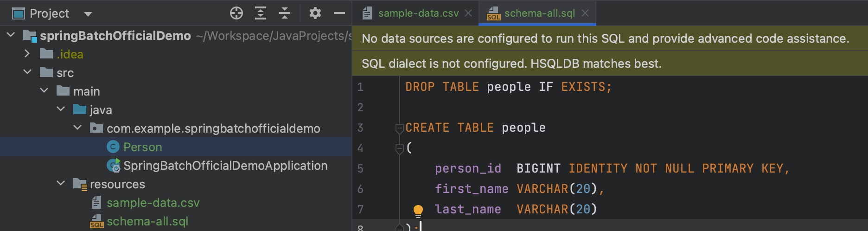Click the Collapse All icon
The width and height of the screenshot is (868, 231).
285,13
